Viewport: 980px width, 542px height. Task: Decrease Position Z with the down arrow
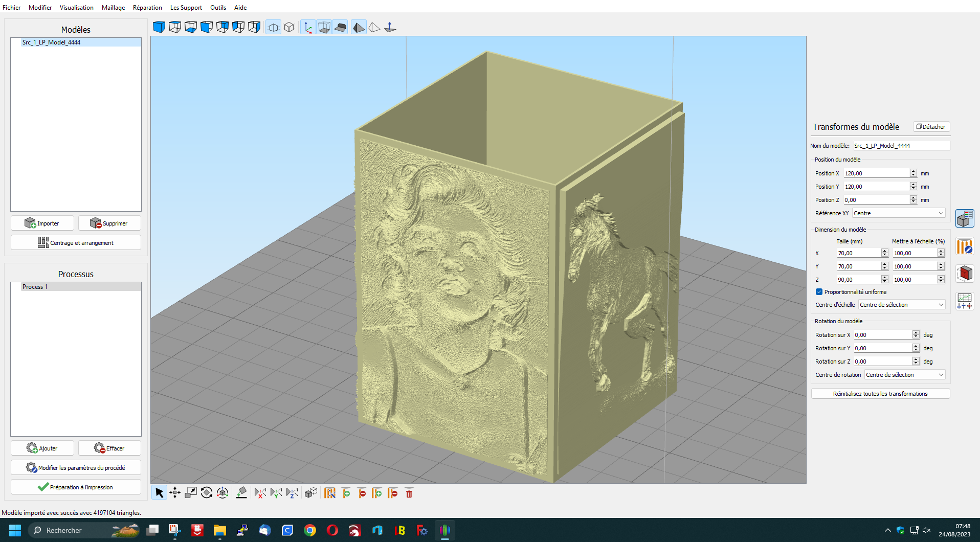coord(914,202)
